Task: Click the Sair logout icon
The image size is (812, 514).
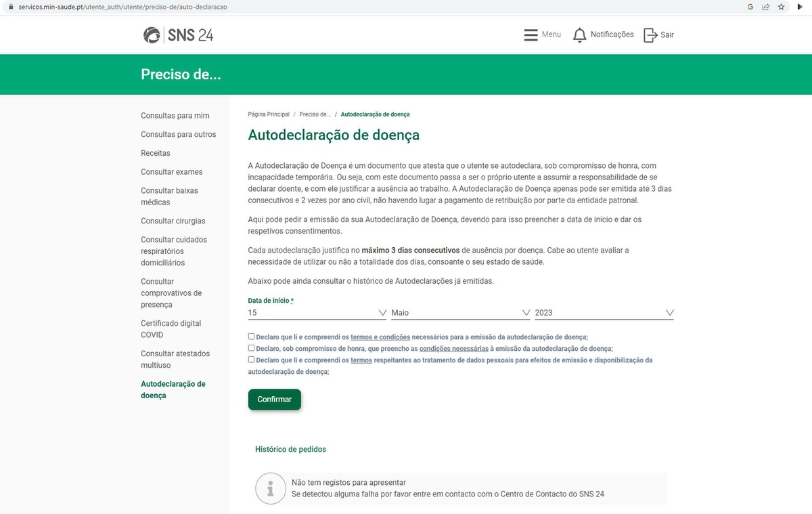Action: [x=650, y=35]
